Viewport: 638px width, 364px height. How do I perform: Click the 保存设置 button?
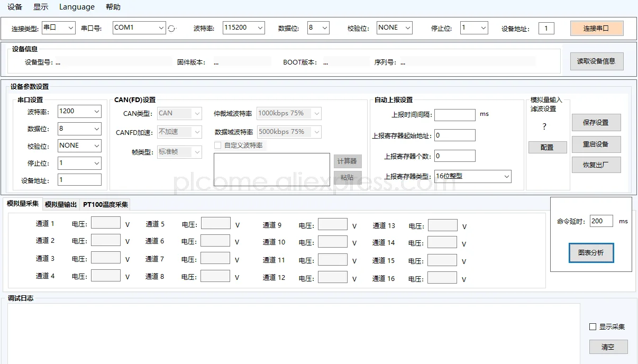[x=596, y=122]
